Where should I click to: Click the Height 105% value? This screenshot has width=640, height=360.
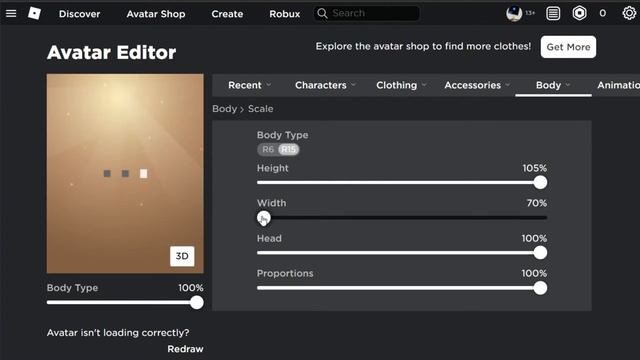[x=534, y=168]
